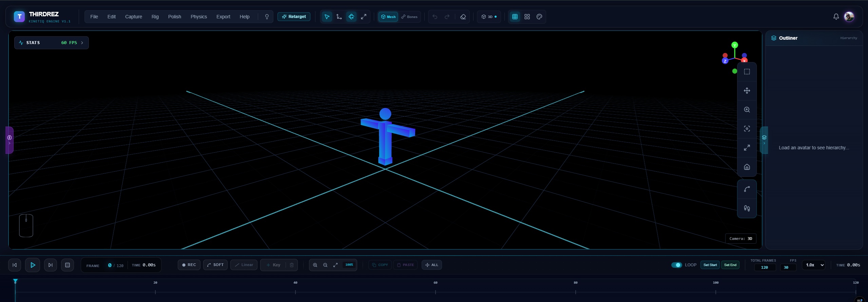
Task: Toggle the LOOP switch
Action: (676, 265)
